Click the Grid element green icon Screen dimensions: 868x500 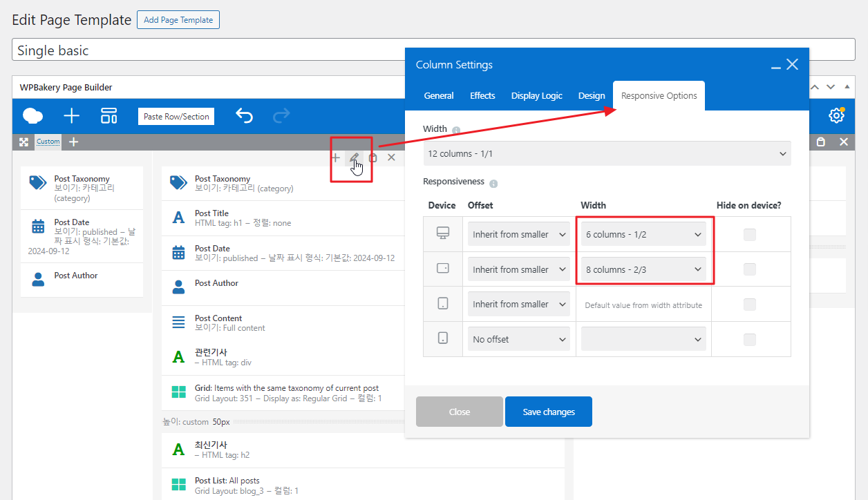[178, 392]
